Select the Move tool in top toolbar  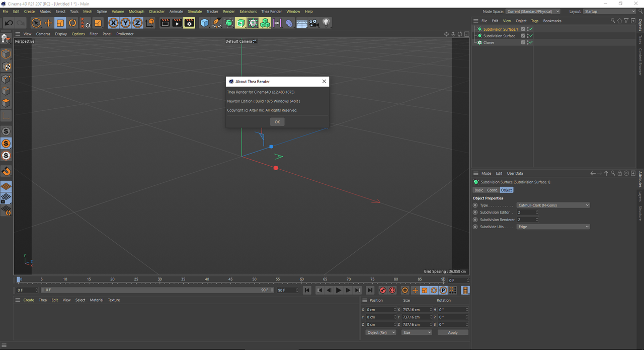pyautogui.click(x=48, y=23)
